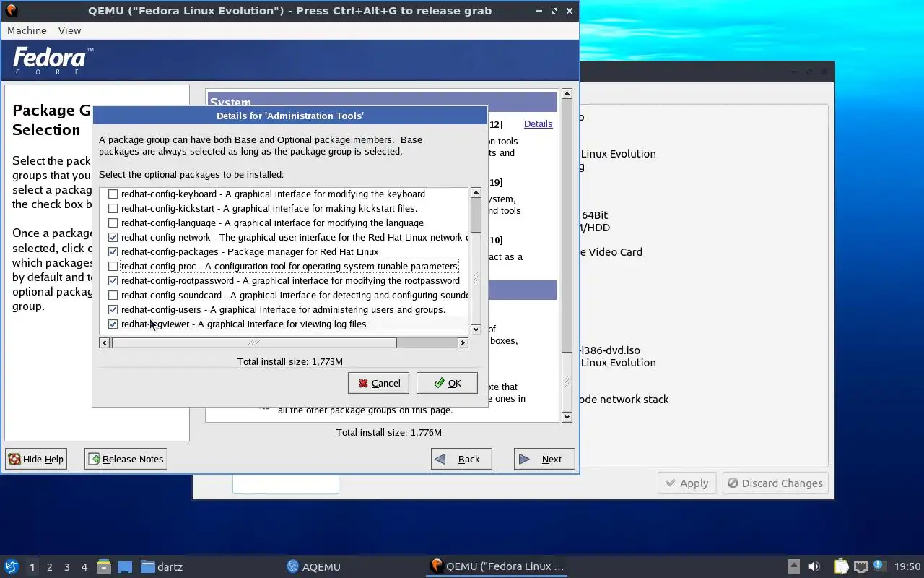Uncheck redhat-config-packages package
The width and height of the screenshot is (924, 578).
coord(113,251)
